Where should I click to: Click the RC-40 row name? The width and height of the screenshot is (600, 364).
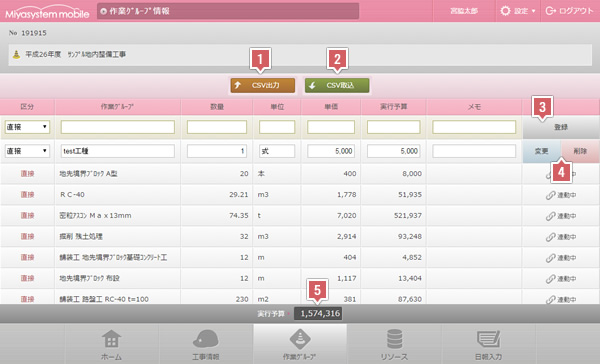pos(72,195)
